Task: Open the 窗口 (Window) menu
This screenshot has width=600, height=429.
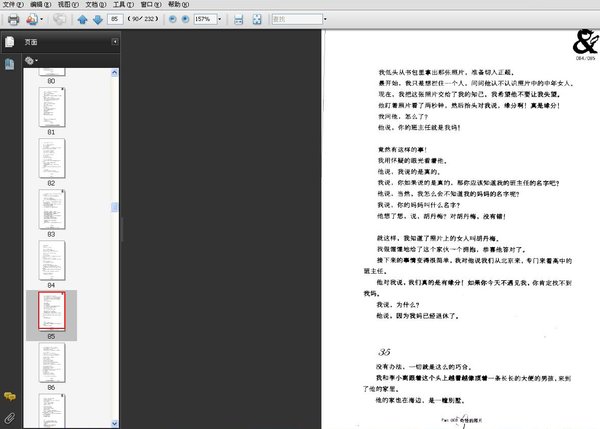Action: (x=151, y=4)
